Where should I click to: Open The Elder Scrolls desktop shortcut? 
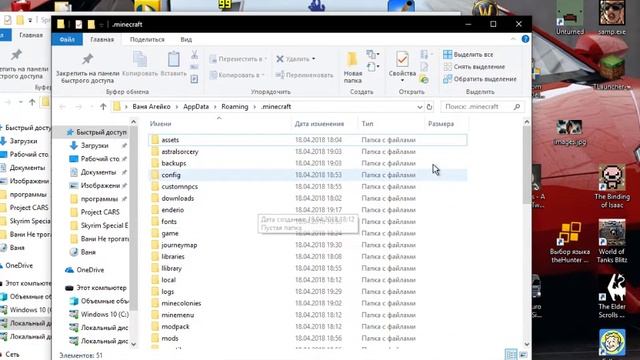coord(612,296)
